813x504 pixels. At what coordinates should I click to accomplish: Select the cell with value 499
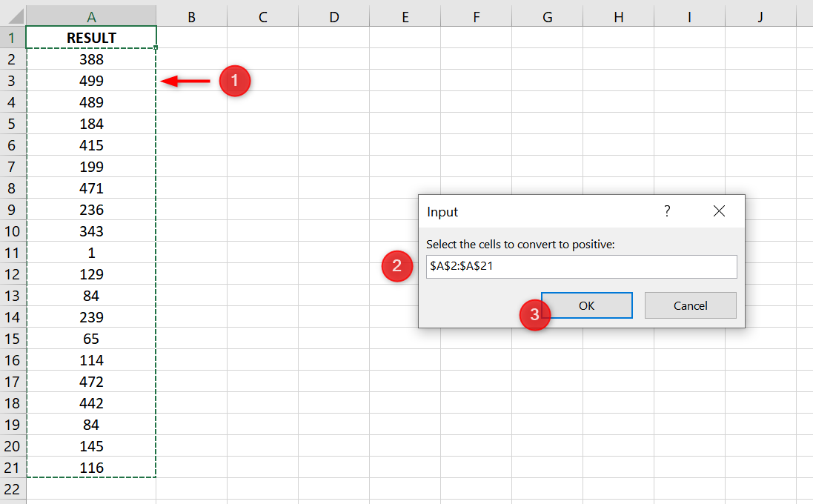click(90, 81)
